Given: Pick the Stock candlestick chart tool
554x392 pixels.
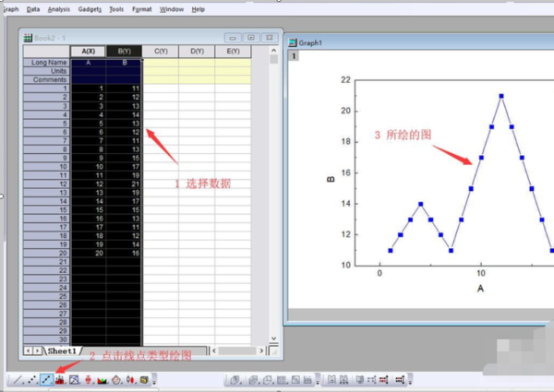Looking at the screenshot, I should click(130, 380).
